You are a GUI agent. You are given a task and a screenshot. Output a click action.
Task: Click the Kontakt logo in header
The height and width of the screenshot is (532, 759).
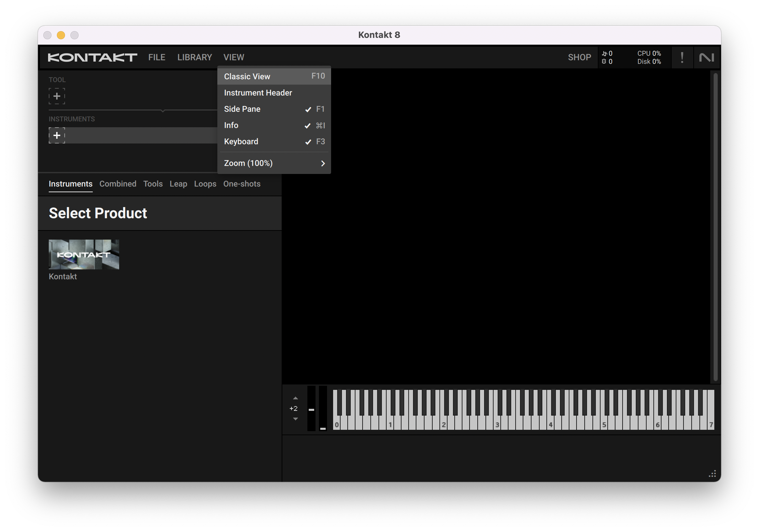tap(92, 58)
